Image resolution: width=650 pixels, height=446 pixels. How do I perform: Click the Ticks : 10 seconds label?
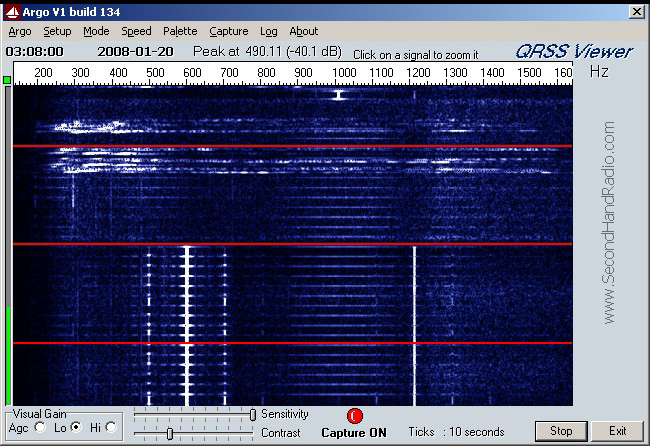(x=456, y=432)
